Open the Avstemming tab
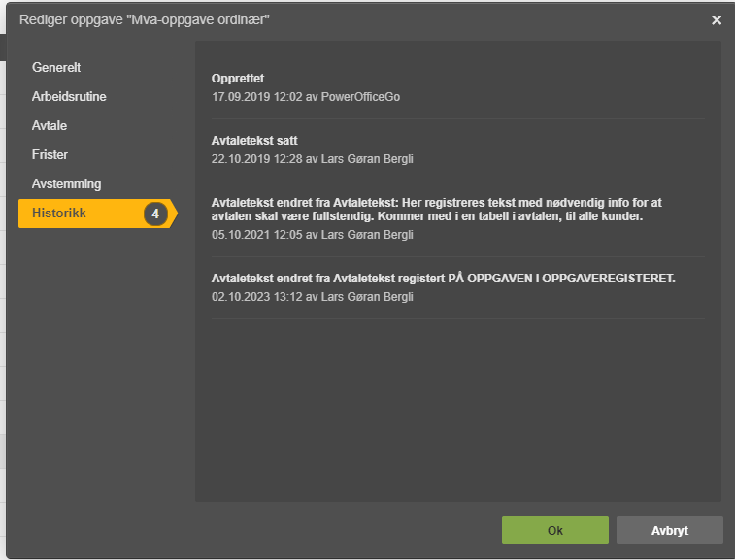Viewport: 735px width, 560px height. (67, 183)
